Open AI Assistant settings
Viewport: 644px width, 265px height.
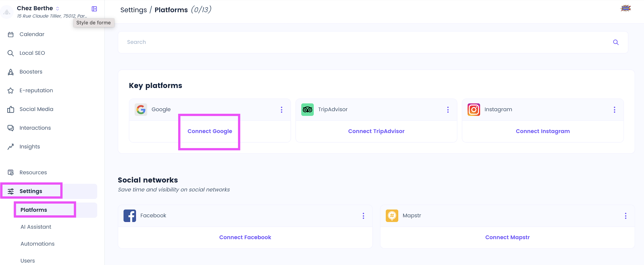pyautogui.click(x=36, y=227)
